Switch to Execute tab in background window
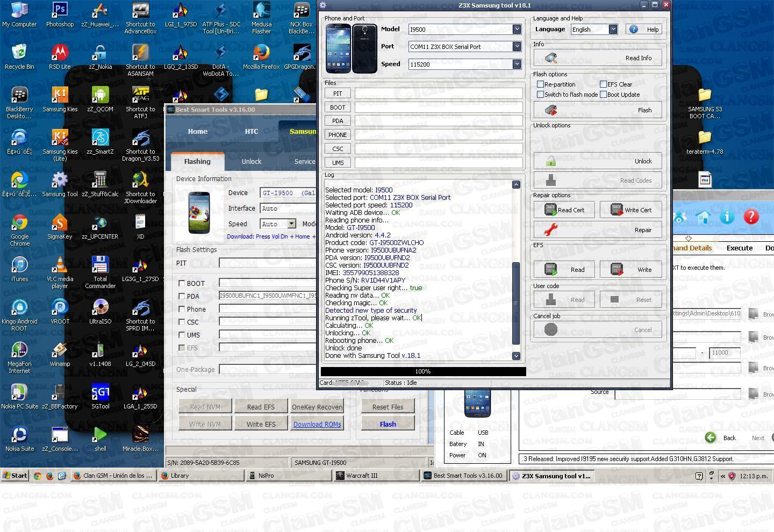Screen dimensions: 774x532 (740, 248)
